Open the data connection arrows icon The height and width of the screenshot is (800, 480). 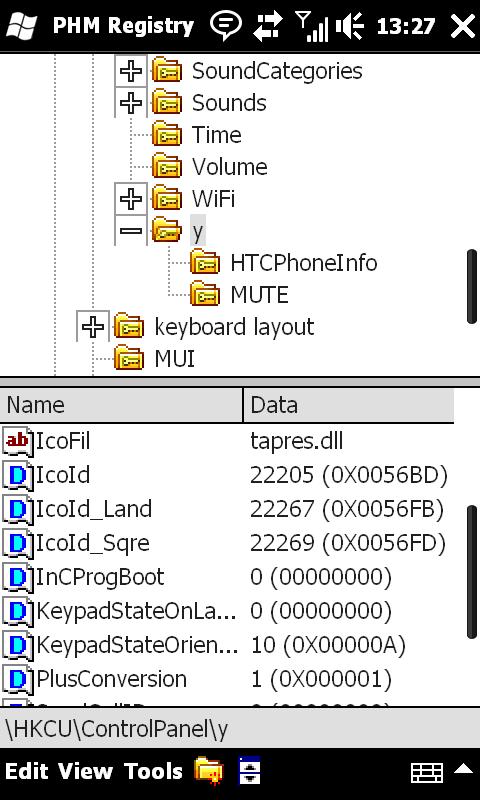[269, 26]
